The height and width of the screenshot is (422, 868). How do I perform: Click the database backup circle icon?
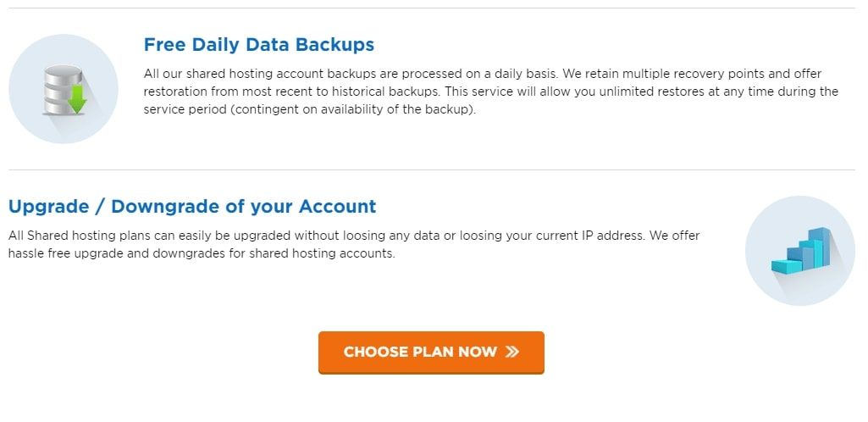click(64, 88)
